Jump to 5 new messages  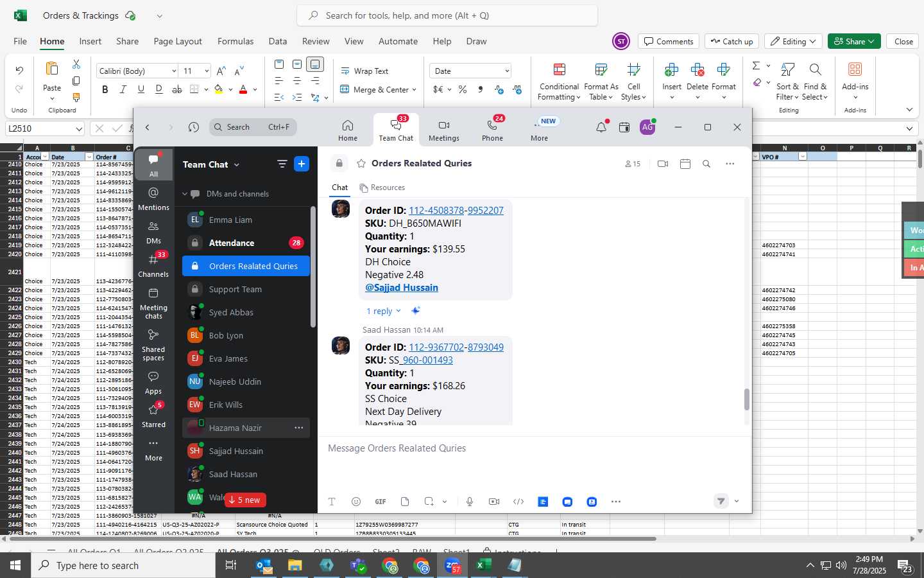(245, 500)
